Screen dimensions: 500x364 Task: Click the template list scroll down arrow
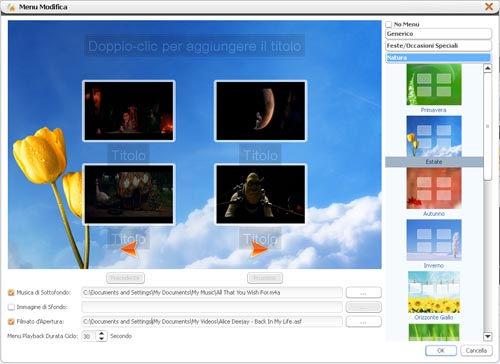pos(488,336)
